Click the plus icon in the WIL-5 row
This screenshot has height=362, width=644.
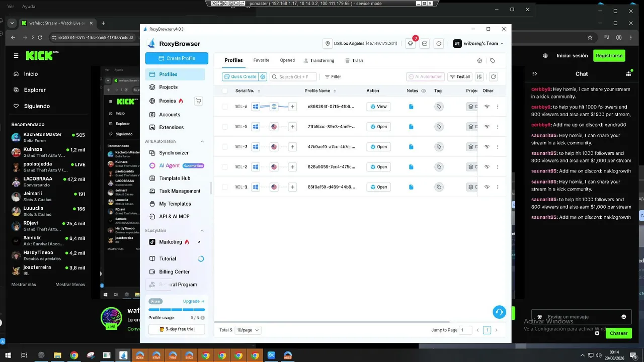(292, 127)
